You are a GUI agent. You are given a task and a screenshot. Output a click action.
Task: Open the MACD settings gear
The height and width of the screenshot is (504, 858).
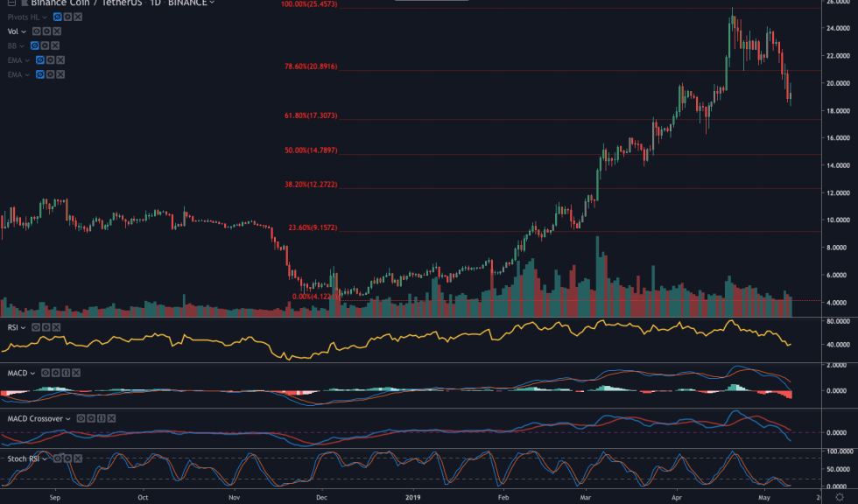pos(55,373)
